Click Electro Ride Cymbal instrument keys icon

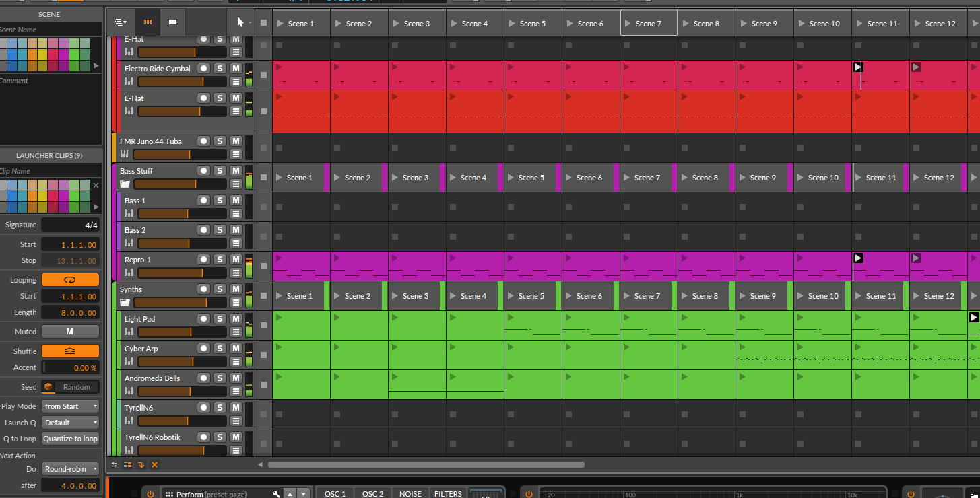click(129, 81)
